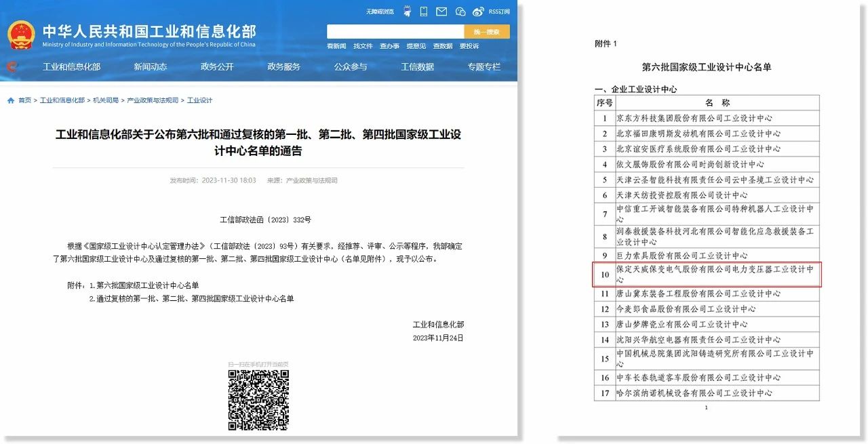The width and height of the screenshot is (868, 444).
Task: Click inside the search input box
Action: point(395,32)
